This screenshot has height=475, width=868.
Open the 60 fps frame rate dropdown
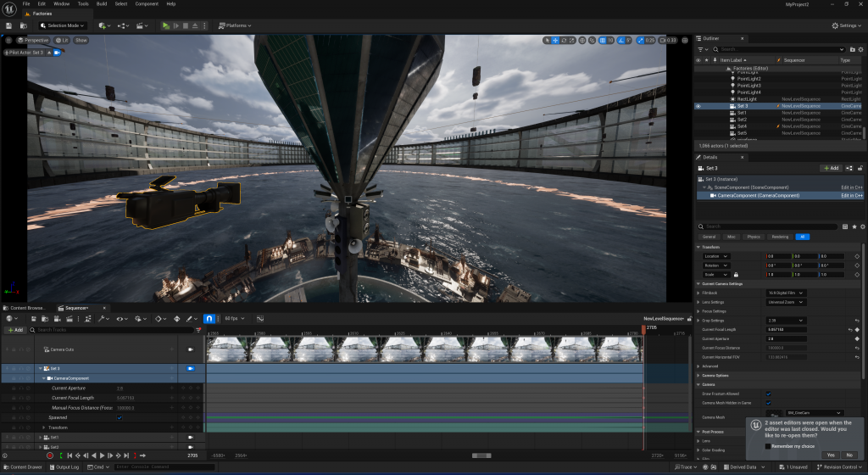232,319
